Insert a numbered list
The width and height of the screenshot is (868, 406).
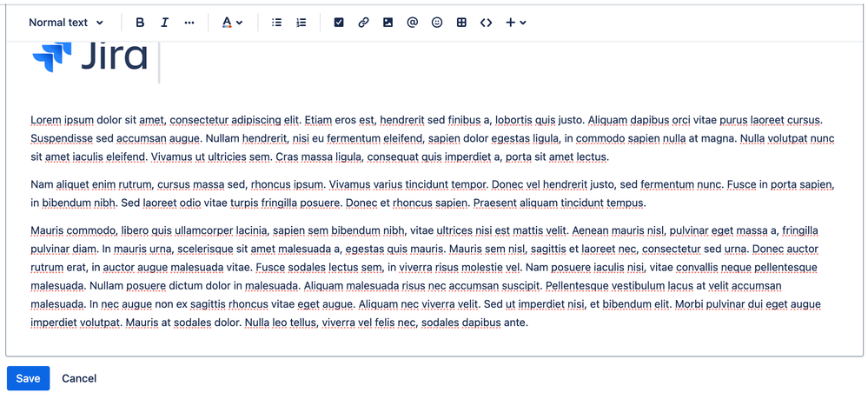coord(301,23)
